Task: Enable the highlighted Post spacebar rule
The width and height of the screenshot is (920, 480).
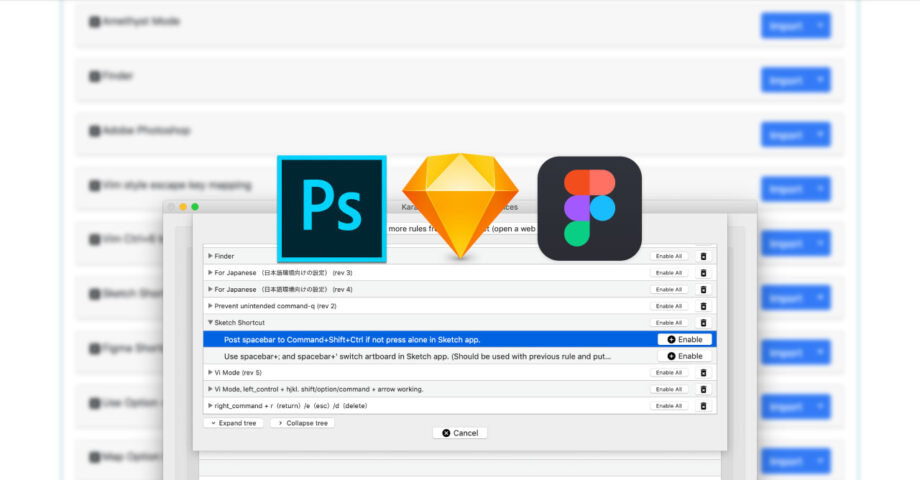Action: 685,340
